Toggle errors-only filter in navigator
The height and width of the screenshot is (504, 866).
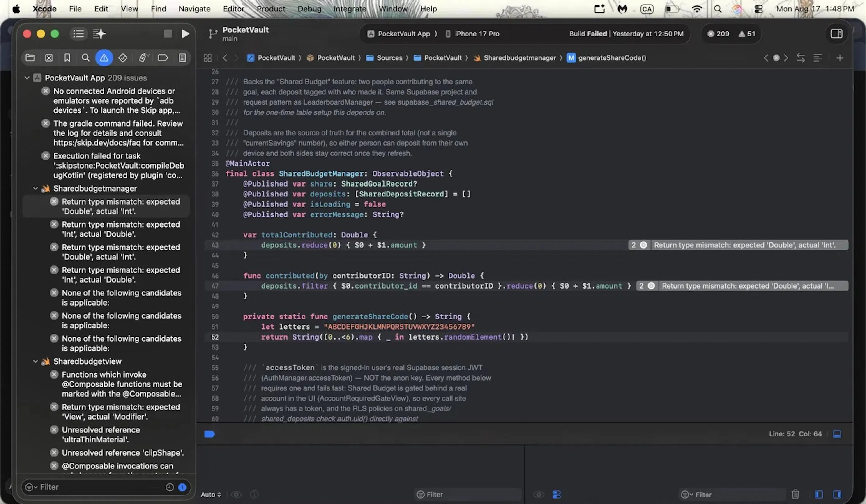coord(182,487)
